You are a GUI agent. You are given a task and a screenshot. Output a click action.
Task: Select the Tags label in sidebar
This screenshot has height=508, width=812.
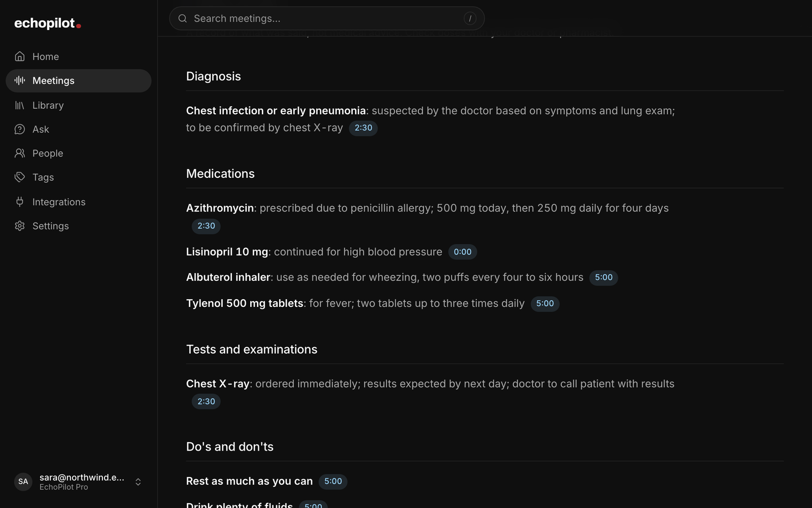(43, 177)
